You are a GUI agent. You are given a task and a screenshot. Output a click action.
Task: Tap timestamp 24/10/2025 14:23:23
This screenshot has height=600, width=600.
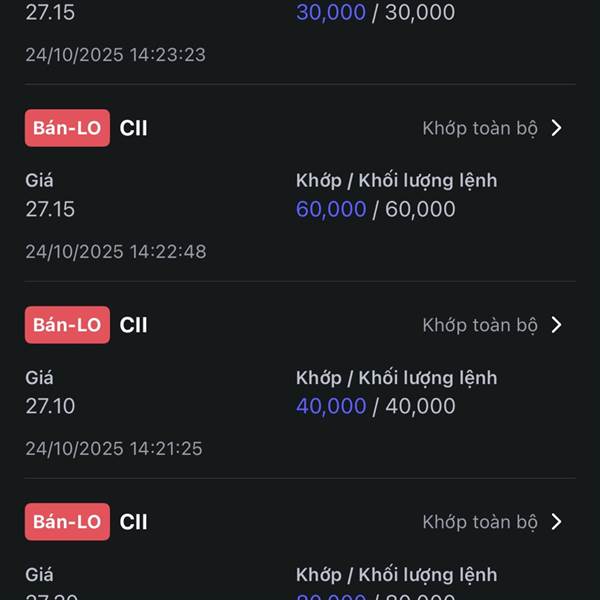[x=116, y=55]
